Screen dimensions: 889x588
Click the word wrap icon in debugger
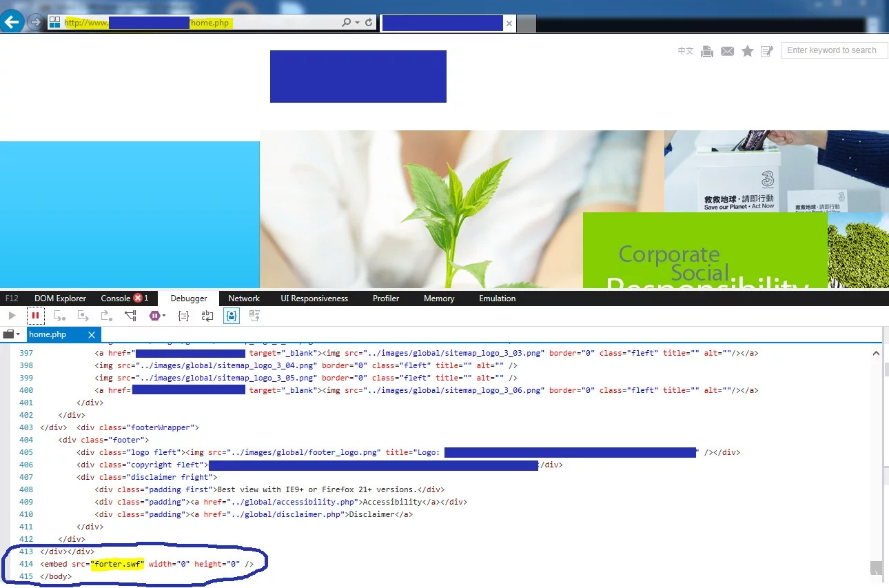tap(207, 316)
